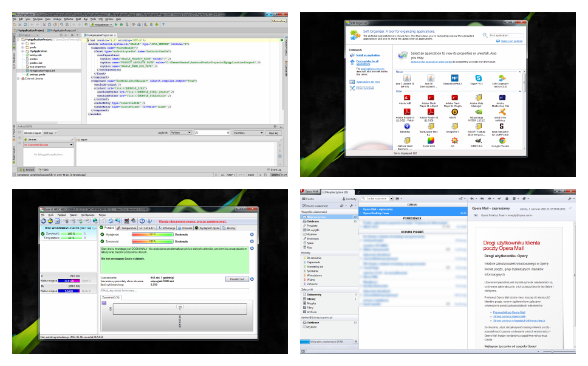The height and width of the screenshot is (366, 588).
Task: Click the Debug bug icon in Android Studio toolbar
Action: point(121,24)
